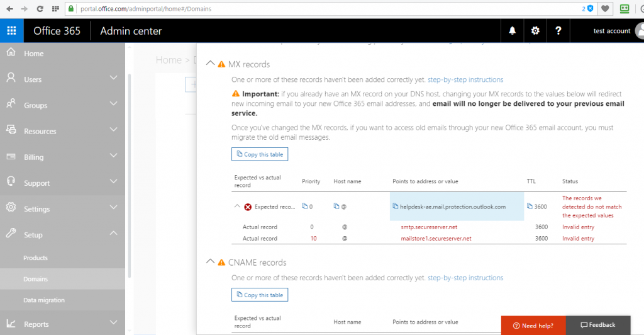644x335 pixels.
Task: Collapse the CNAME records section
Action: [x=210, y=261]
